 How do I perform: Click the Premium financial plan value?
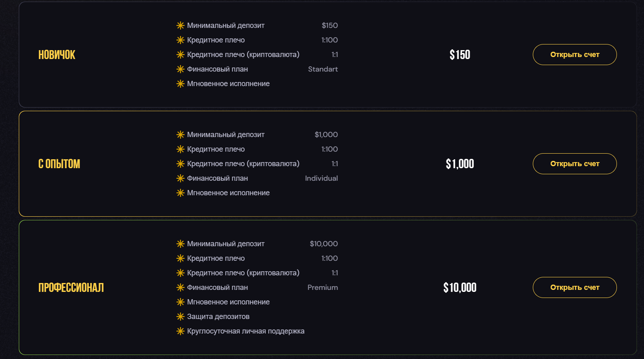323,287
